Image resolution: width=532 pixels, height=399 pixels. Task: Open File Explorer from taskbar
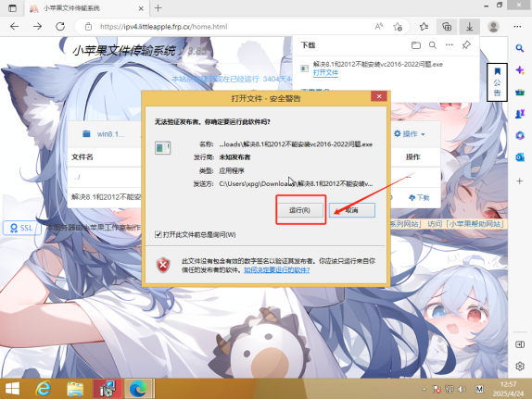click(x=75, y=389)
